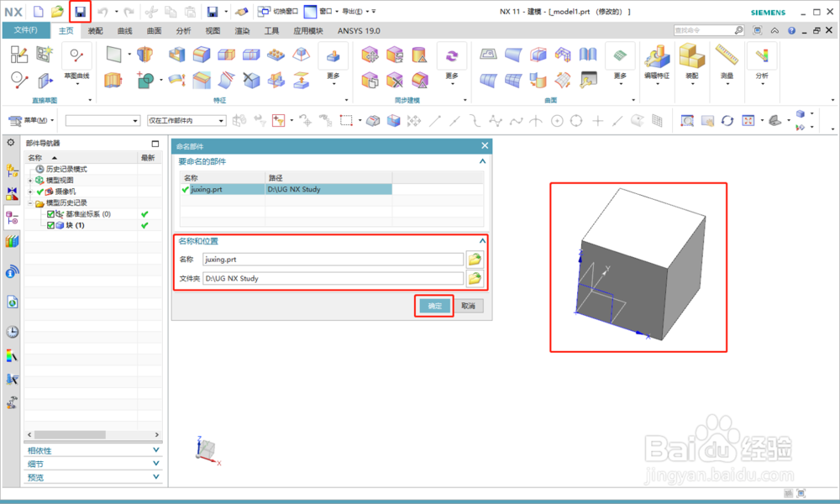Collapse the 名称和位置 section
Viewport: 840px width, 504px height.
pos(482,241)
